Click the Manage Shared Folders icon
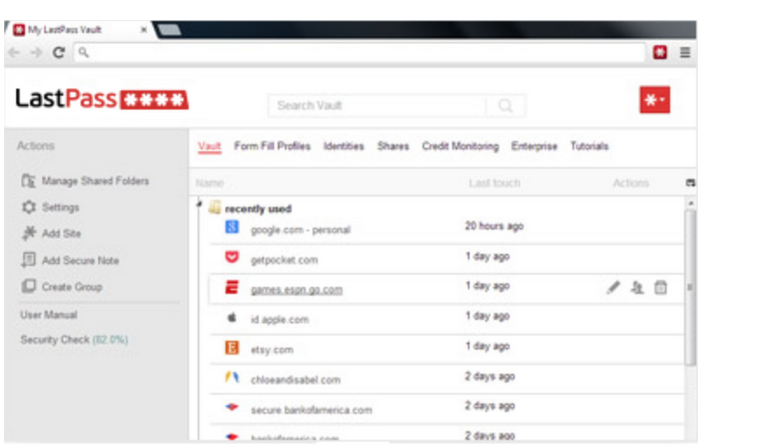 point(28,181)
